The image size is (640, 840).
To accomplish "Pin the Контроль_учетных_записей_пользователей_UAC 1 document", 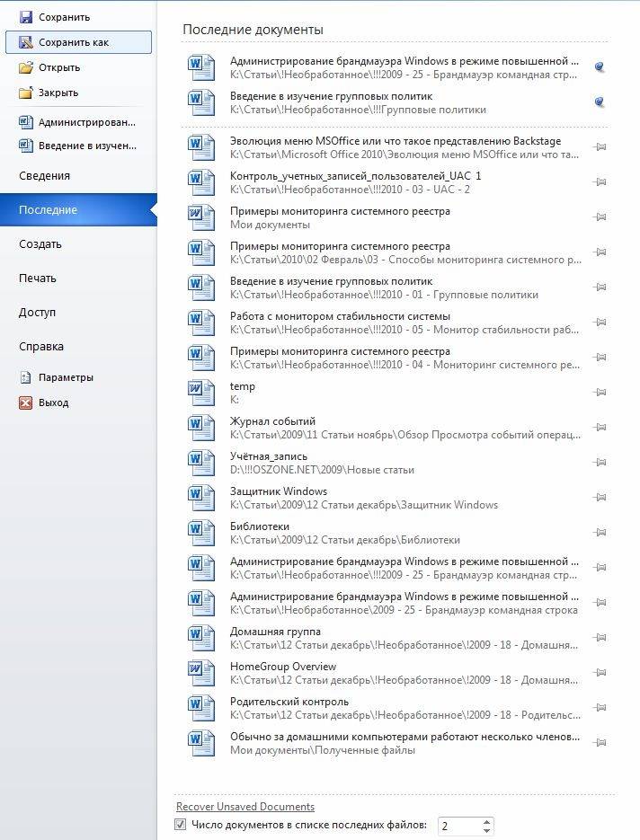I will click(600, 182).
